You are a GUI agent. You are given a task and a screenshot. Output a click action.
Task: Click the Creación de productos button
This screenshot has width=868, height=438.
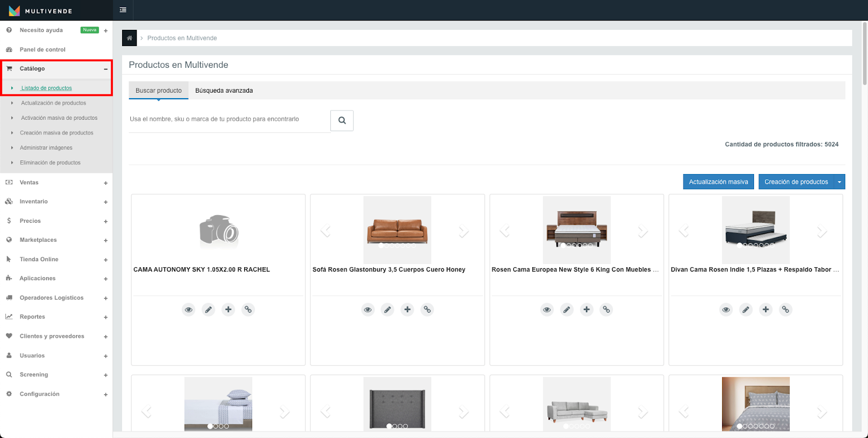796,182
